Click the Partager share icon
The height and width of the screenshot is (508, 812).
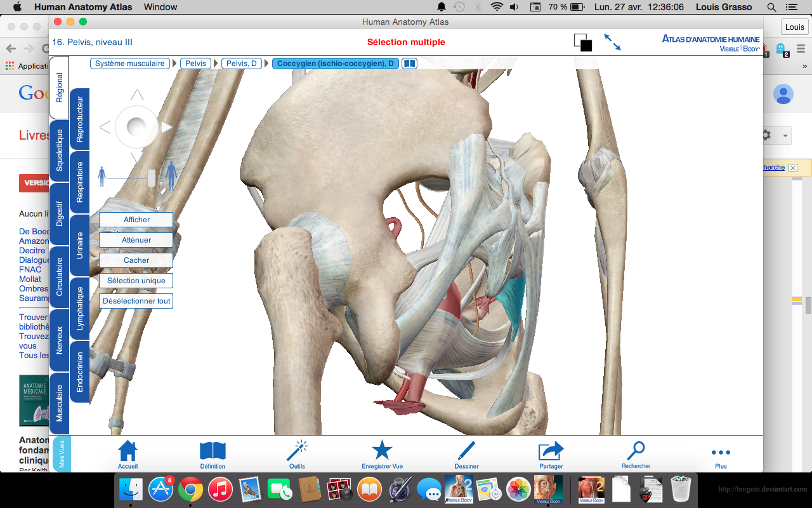coord(551,452)
